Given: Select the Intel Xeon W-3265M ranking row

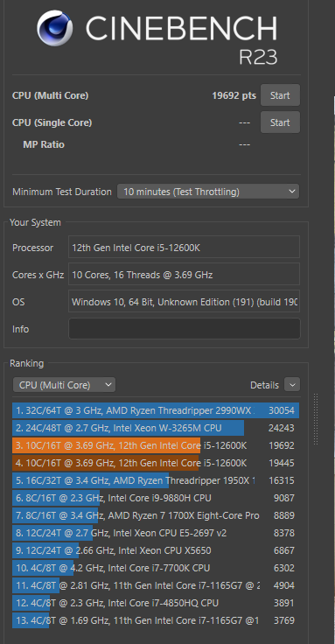Looking at the screenshot, I should pos(156,429).
